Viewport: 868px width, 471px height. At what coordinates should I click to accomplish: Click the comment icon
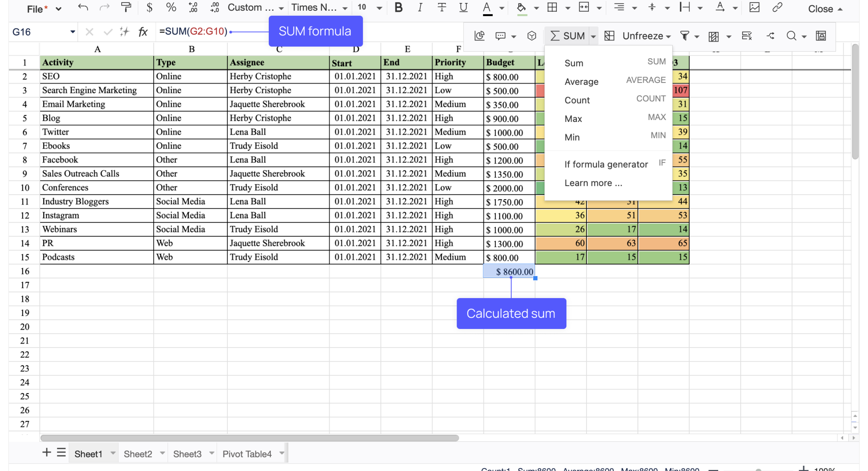(500, 36)
